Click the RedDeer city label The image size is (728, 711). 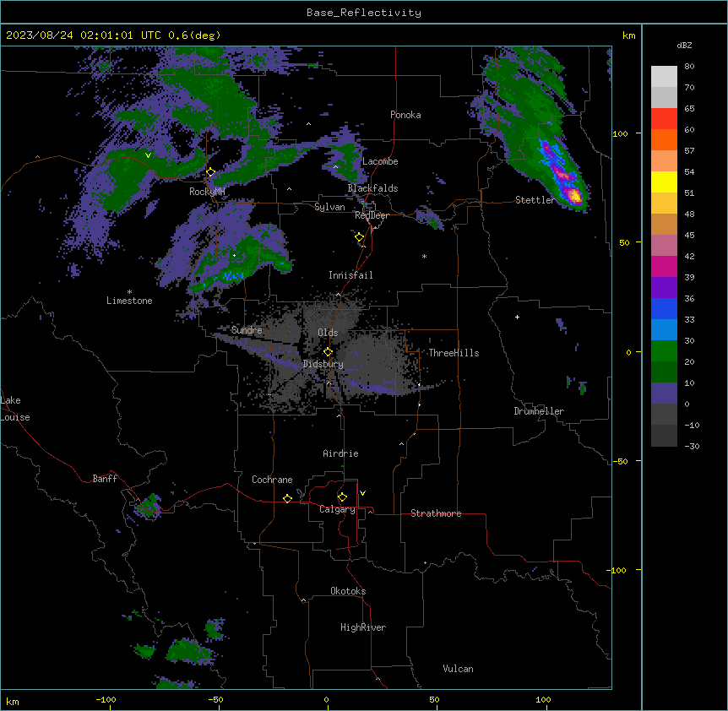click(372, 215)
